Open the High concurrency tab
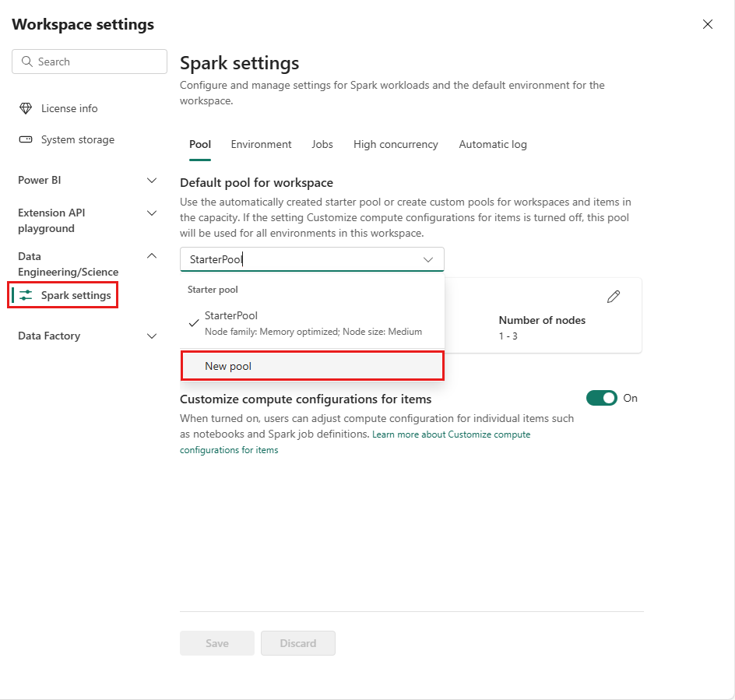735x700 pixels. click(x=396, y=144)
